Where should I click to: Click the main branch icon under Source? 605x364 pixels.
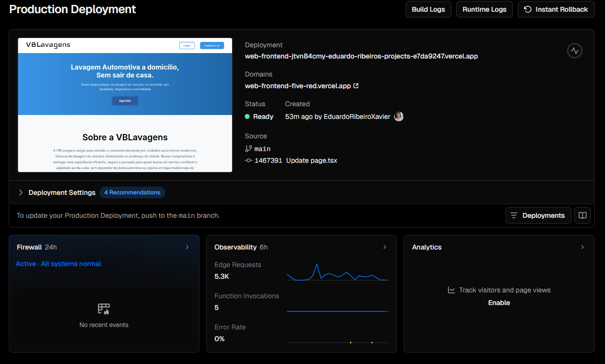tap(249, 149)
